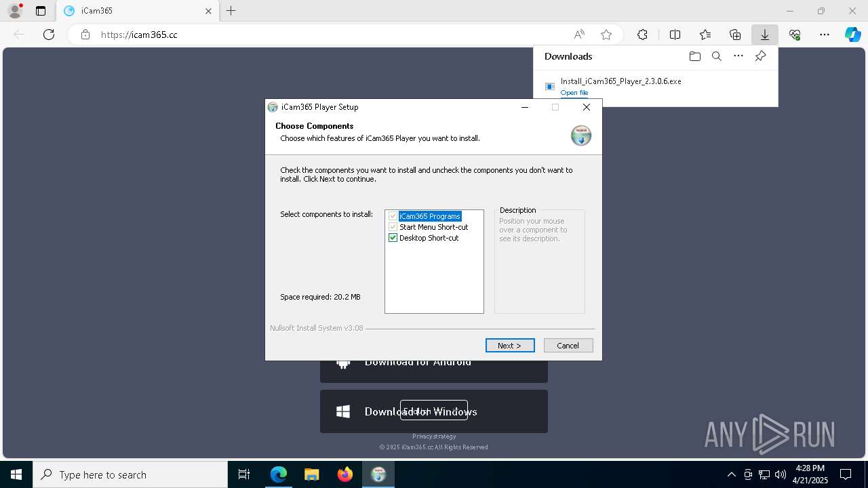Open Task View on taskbar
This screenshot has height=488, width=868.
tap(244, 474)
